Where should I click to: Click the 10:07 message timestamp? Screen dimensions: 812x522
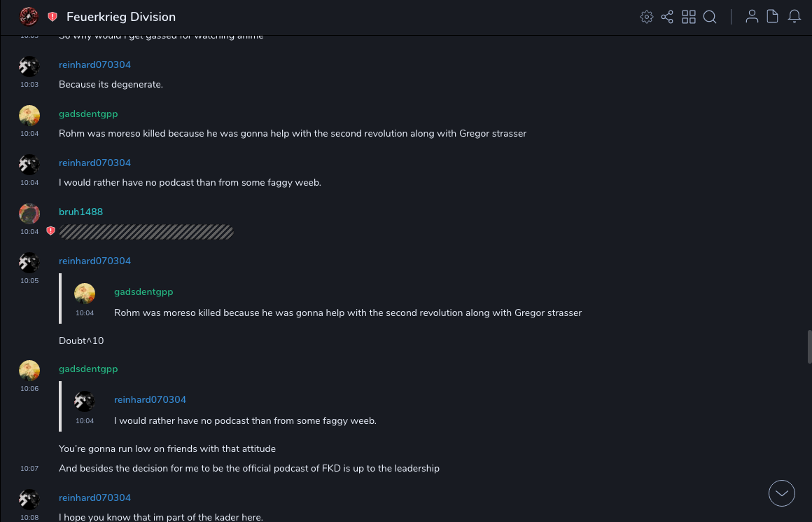coord(29,468)
